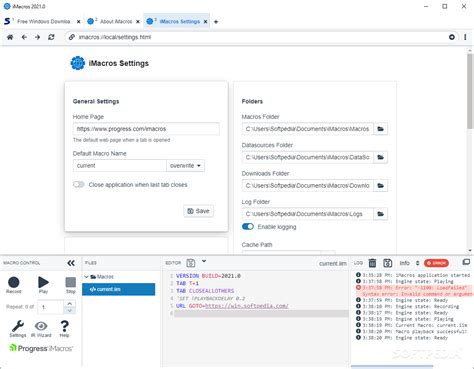
Task: Collapse the Macros folder tree
Action: (x=86, y=277)
